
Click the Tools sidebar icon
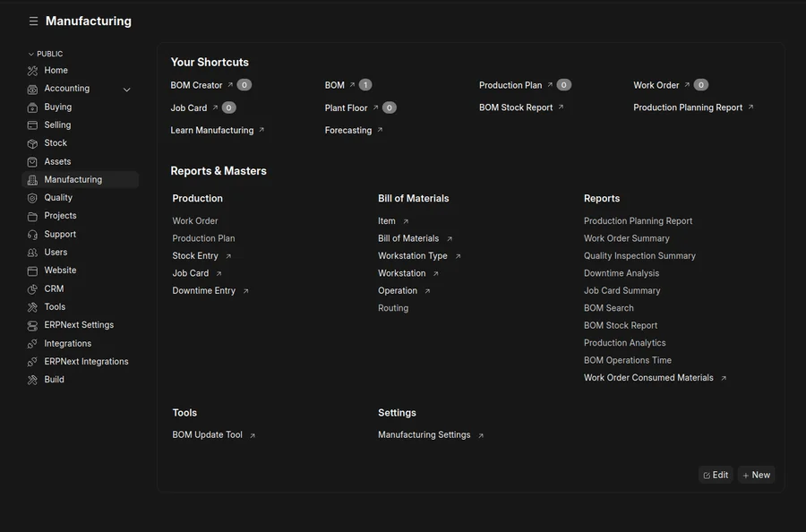(x=32, y=307)
